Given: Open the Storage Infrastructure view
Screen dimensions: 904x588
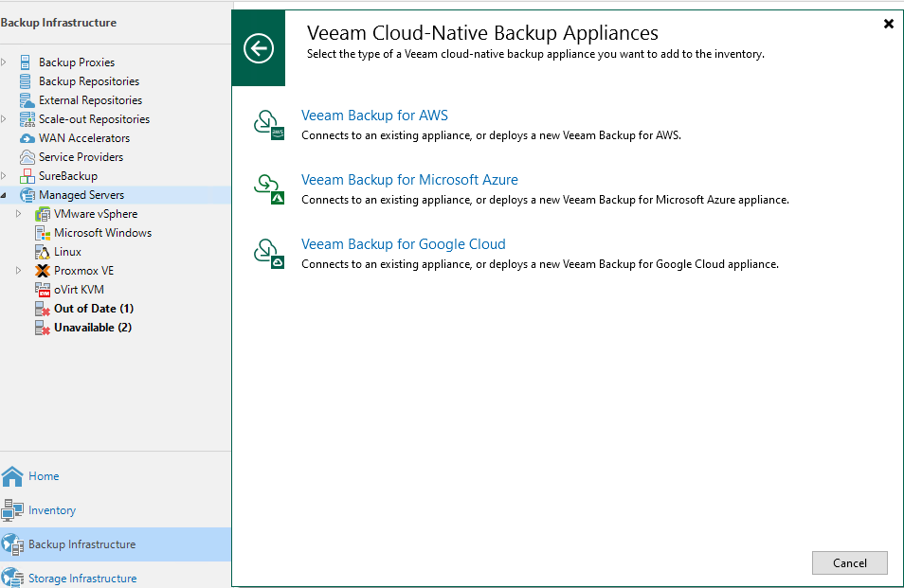Looking at the screenshot, I should pos(81,578).
